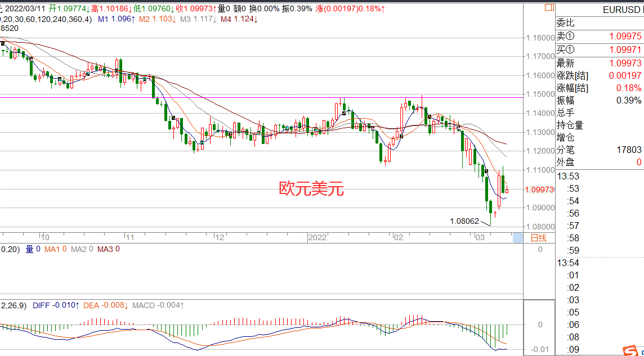Click the 外盘 row label

tap(565, 163)
